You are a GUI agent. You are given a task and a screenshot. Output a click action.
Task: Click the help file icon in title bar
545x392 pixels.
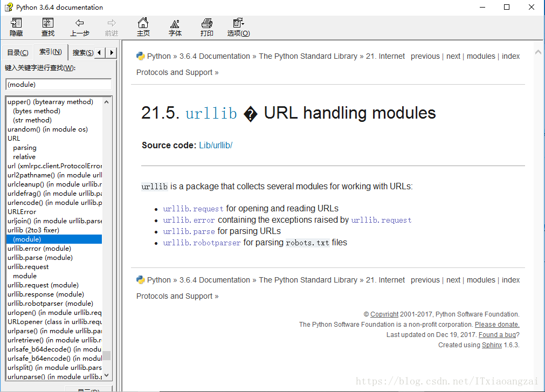[x=9, y=8]
